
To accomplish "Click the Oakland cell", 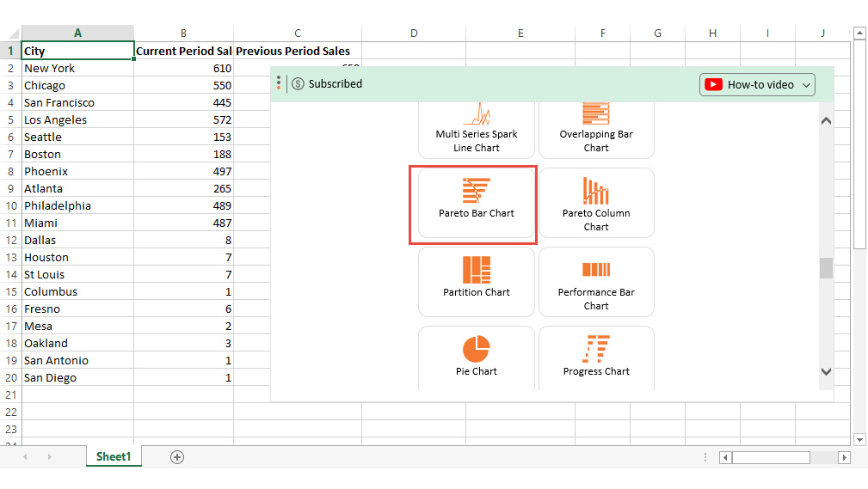I will 77,343.
